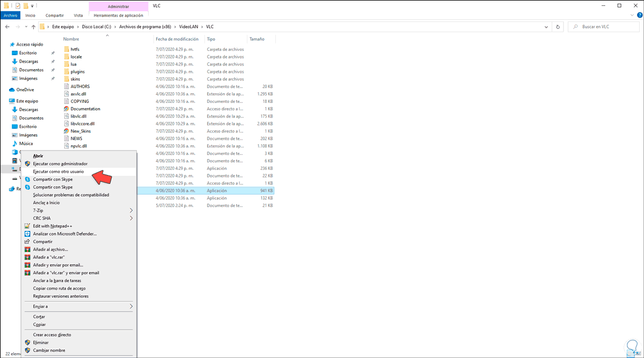The height and width of the screenshot is (358, 644).
Task: Open recent locations dropdown beside Forward arrow
Action: [x=26, y=27]
